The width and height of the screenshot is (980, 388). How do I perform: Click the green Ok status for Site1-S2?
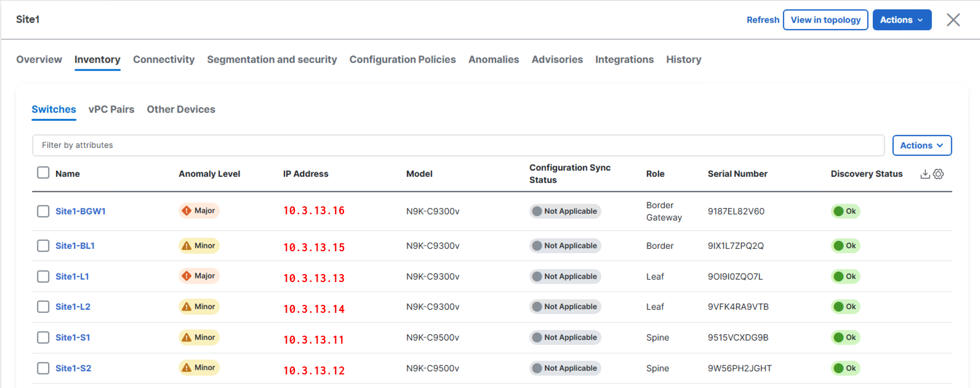click(x=845, y=368)
